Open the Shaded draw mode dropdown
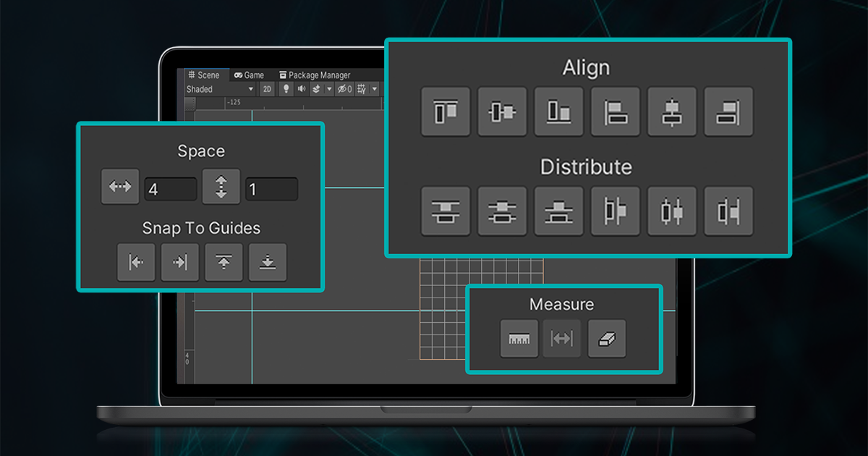The image size is (868, 456). pos(217,88)
